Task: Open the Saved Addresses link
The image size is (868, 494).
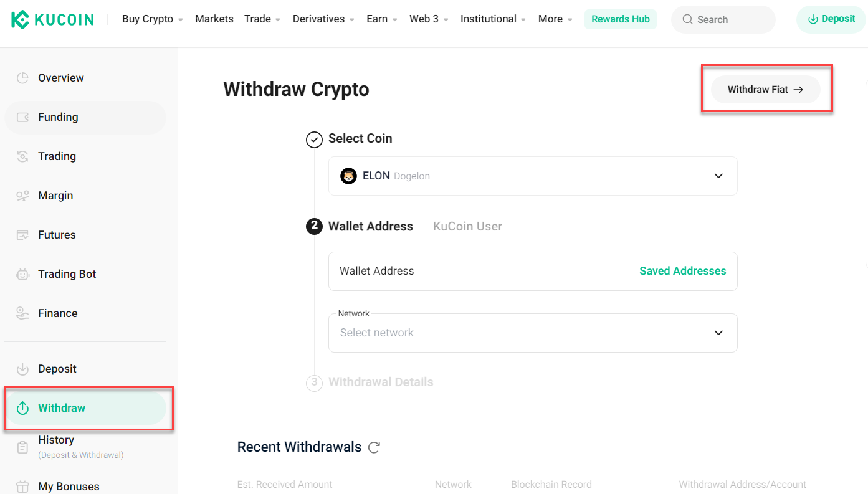Action: [683, 271]
